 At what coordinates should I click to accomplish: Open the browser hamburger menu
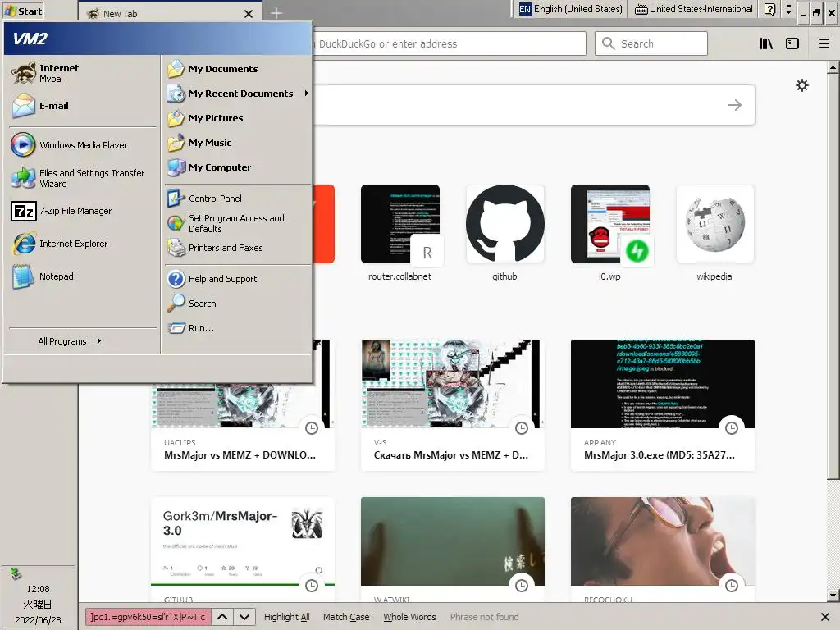tap(824, 44)
